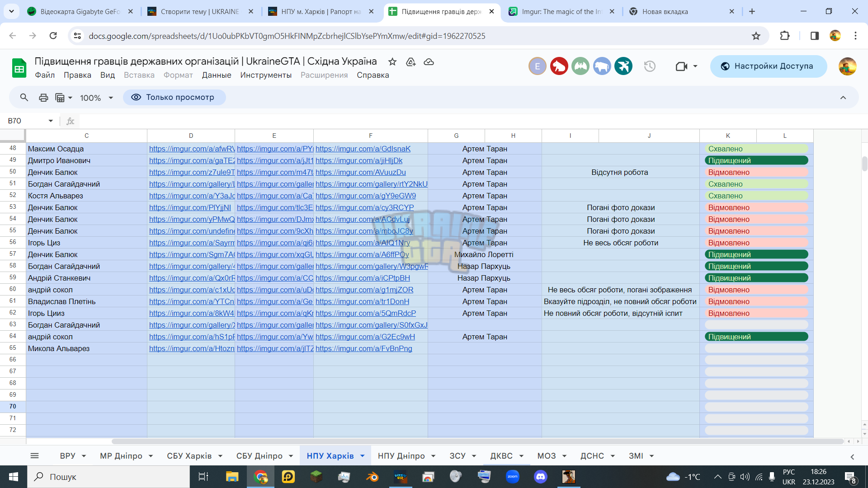Open the Файл menu
The height and width of the screenshot is (488, 868).
point(45,75)
